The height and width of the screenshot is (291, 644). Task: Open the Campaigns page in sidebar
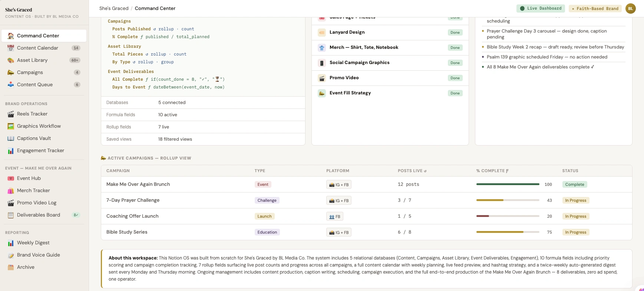30,73
